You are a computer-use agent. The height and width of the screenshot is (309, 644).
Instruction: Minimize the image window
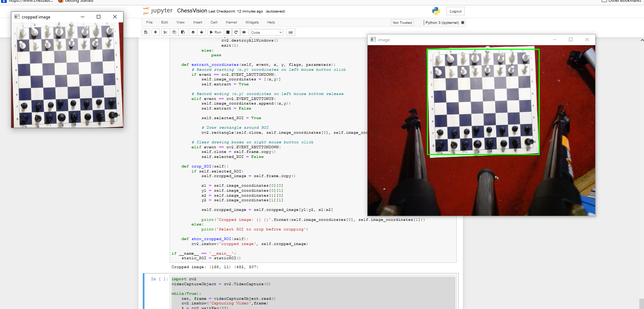554,39
